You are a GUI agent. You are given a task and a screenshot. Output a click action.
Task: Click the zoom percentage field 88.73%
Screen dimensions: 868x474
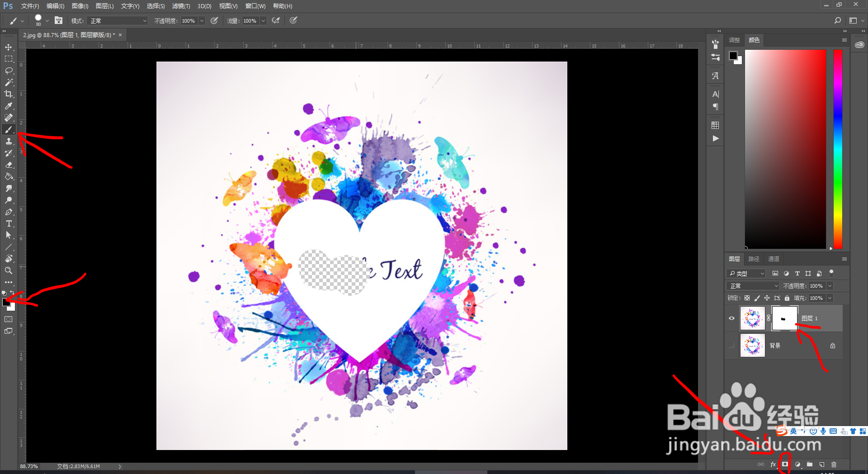click(29, 466)
